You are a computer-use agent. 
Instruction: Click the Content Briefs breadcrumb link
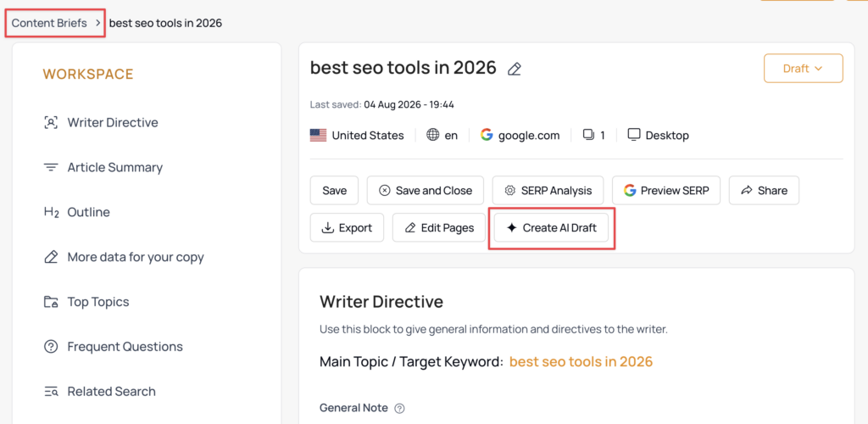[49, 23]
